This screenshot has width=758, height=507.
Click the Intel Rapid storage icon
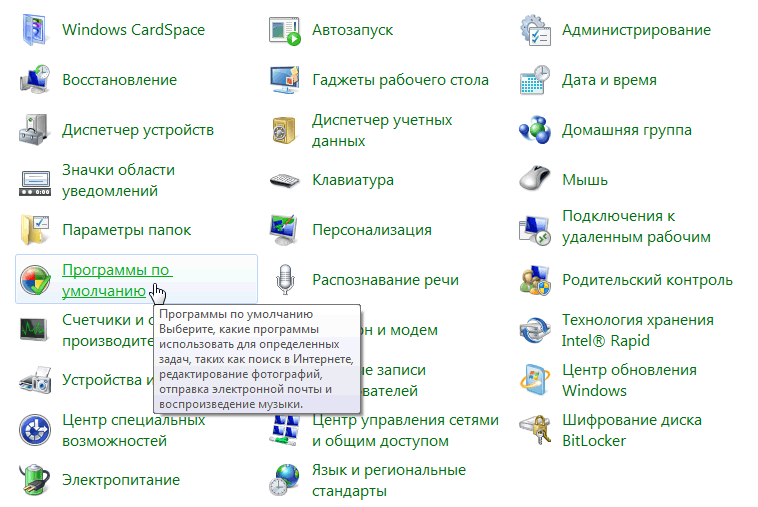coord(535,331)
